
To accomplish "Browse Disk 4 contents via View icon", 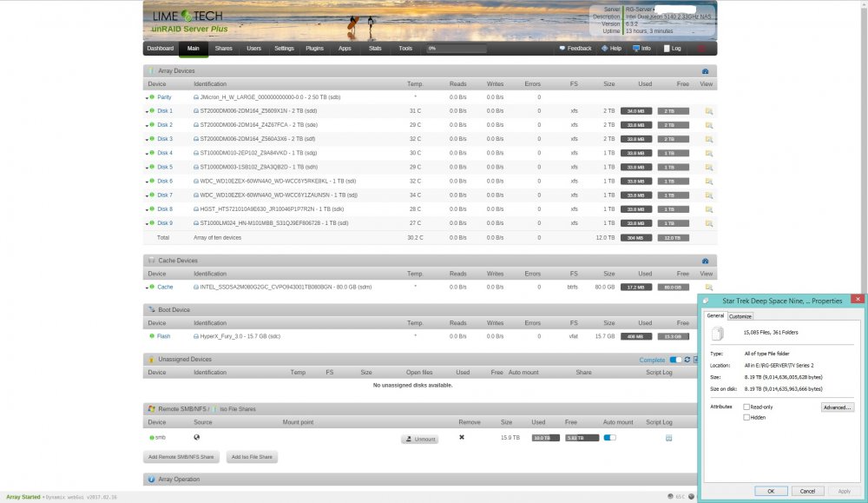I will point(708,154).
